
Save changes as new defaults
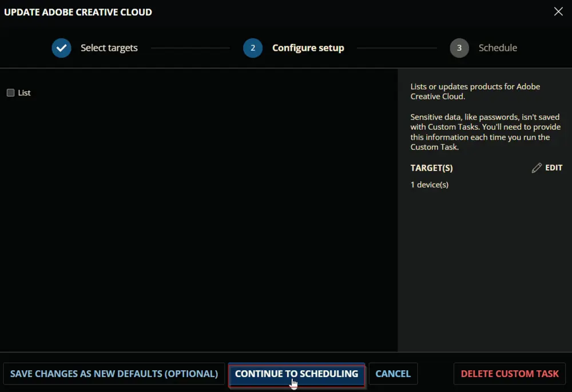(x=114, y=374)
